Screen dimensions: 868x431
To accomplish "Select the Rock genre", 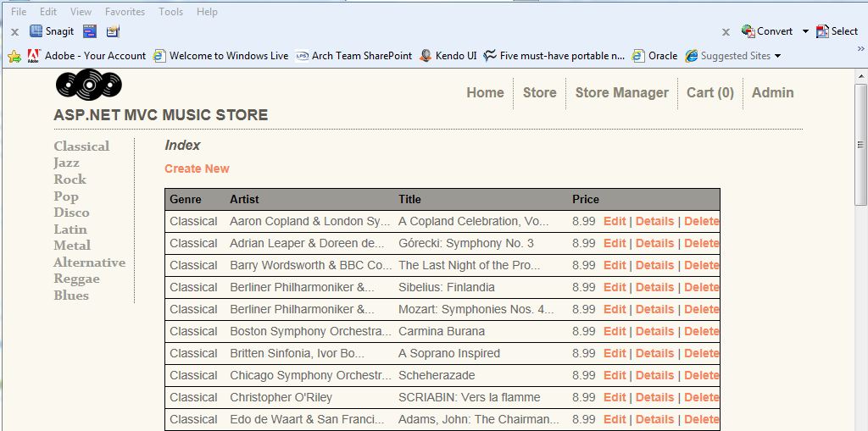I will (70, 180).
